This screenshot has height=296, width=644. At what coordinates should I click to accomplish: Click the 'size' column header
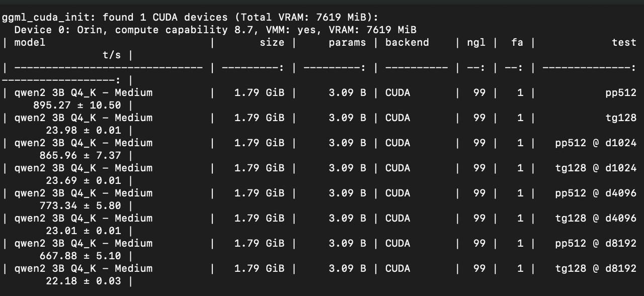[272, 43]
